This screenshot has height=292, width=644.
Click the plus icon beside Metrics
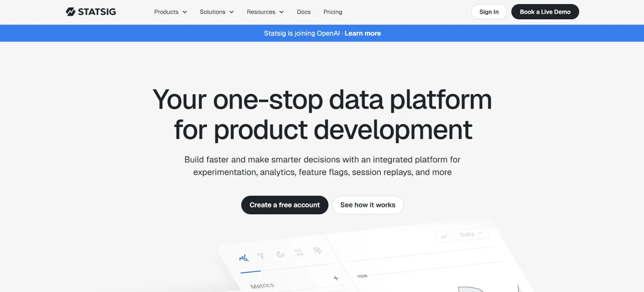click(336, 278)
